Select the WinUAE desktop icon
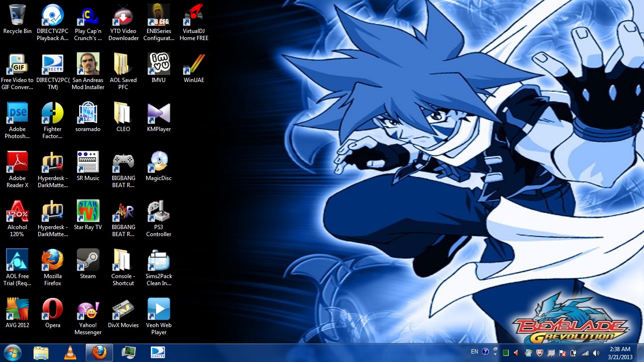 click(x=194, y=68)
